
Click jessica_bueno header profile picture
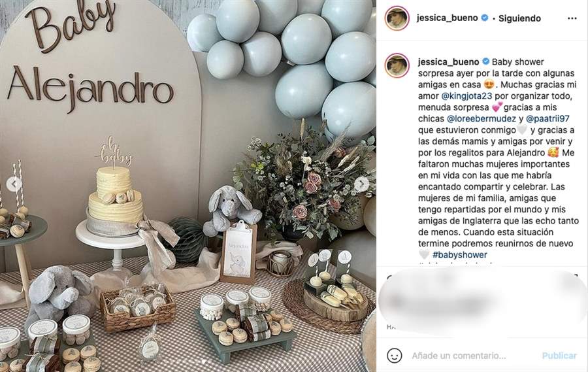click(397, 18)
